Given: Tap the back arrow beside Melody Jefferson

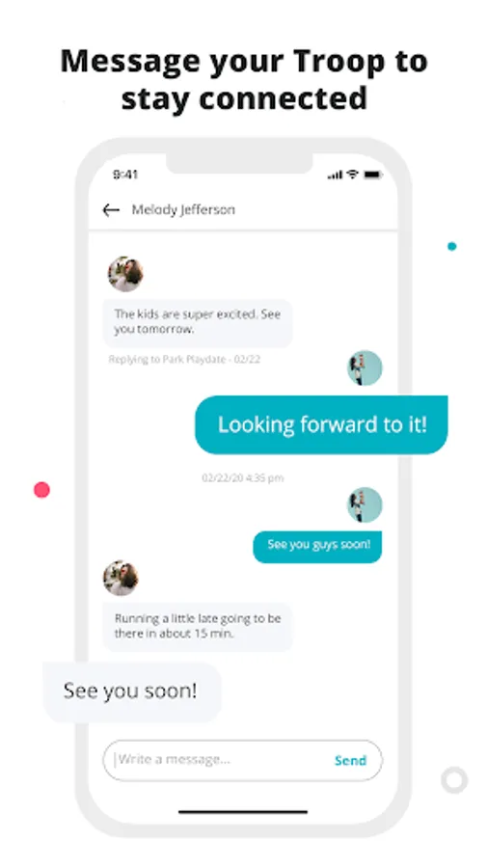Looking at the screenshot, I should 111,210.
